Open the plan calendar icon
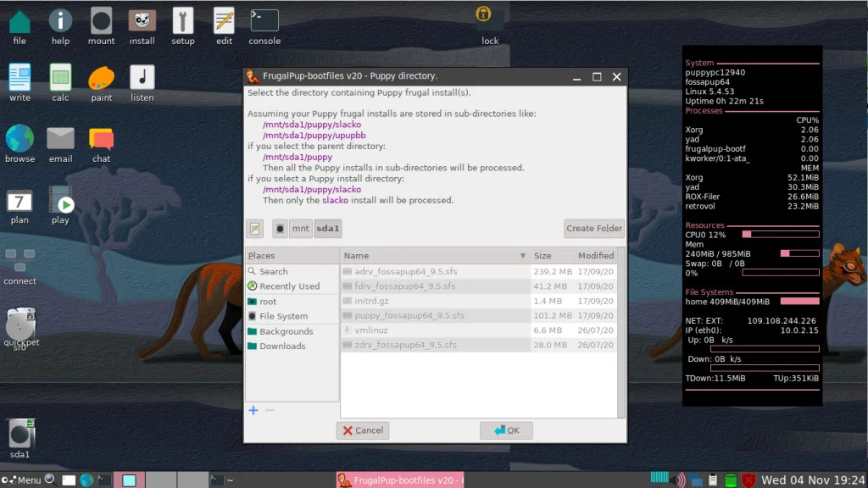Screen dimensions: 868x488 (19, 206)
